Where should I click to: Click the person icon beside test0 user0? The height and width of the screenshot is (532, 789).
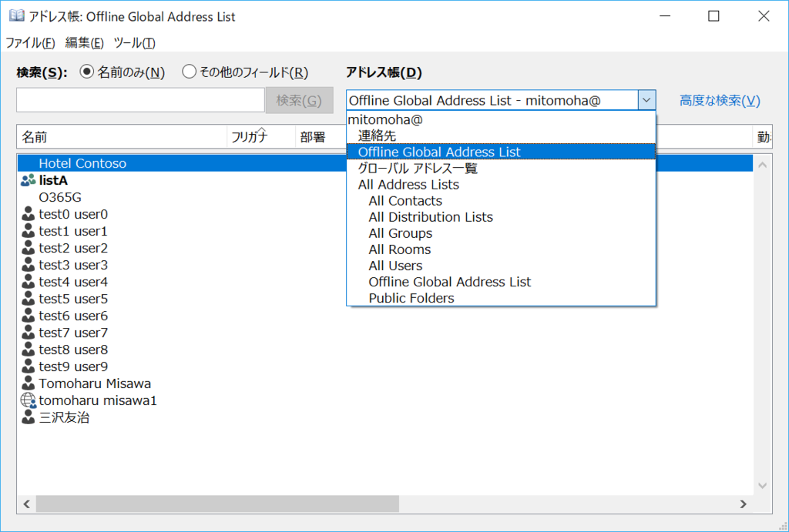point(29,214)
